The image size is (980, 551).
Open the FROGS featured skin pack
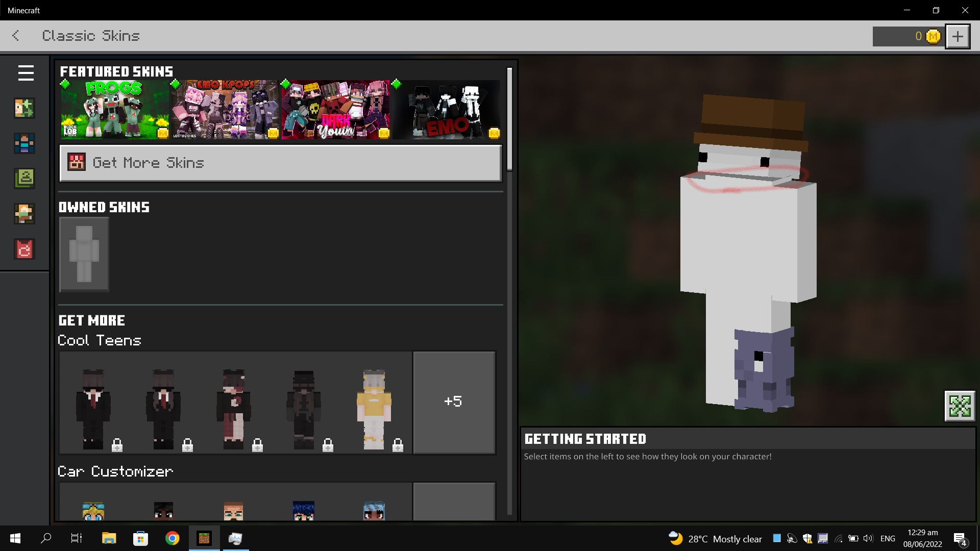tap(115, 109)
